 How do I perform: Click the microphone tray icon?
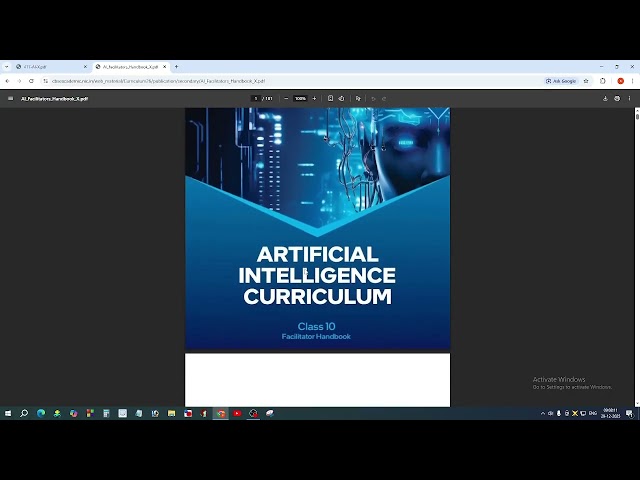559,413
